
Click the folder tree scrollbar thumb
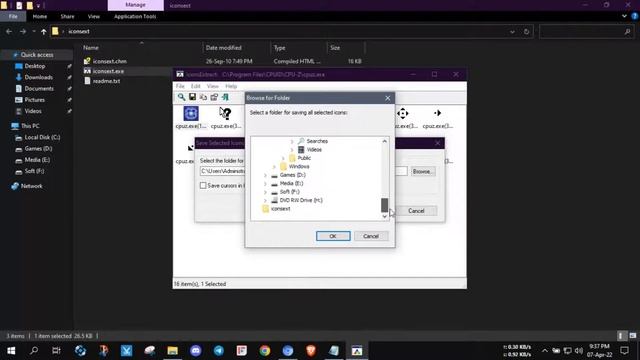pos(384,205)
